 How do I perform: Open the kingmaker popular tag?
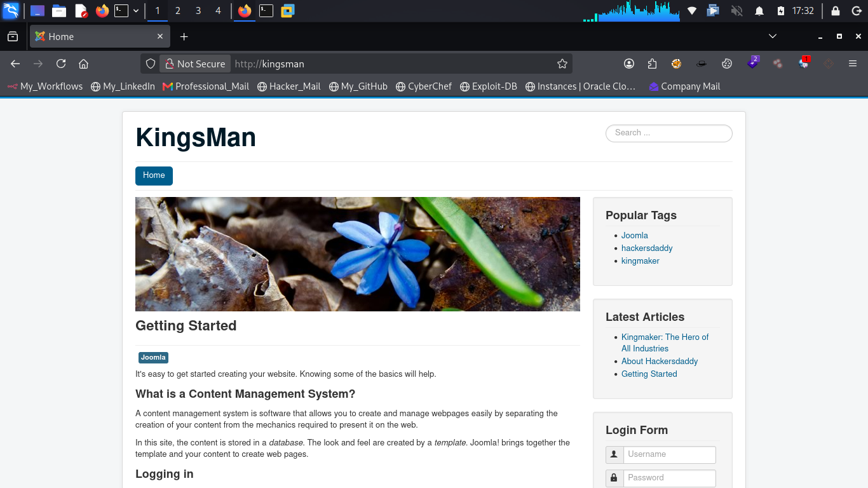tap(641, 261)
